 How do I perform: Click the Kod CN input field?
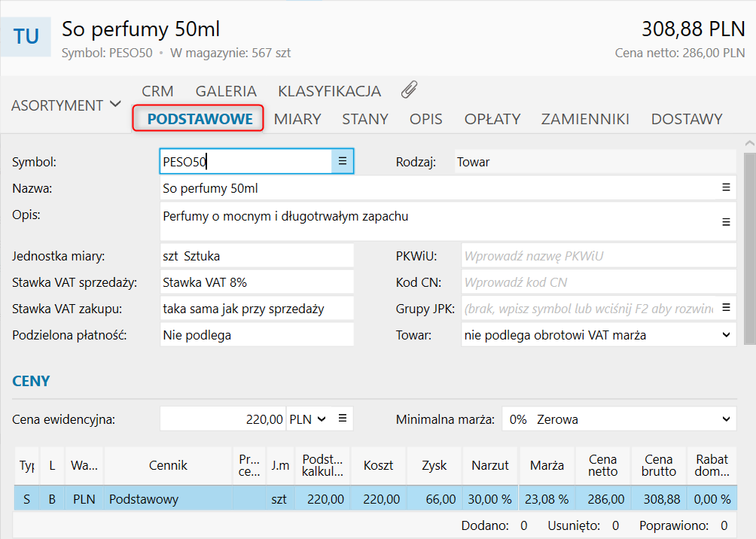(599, 282)
